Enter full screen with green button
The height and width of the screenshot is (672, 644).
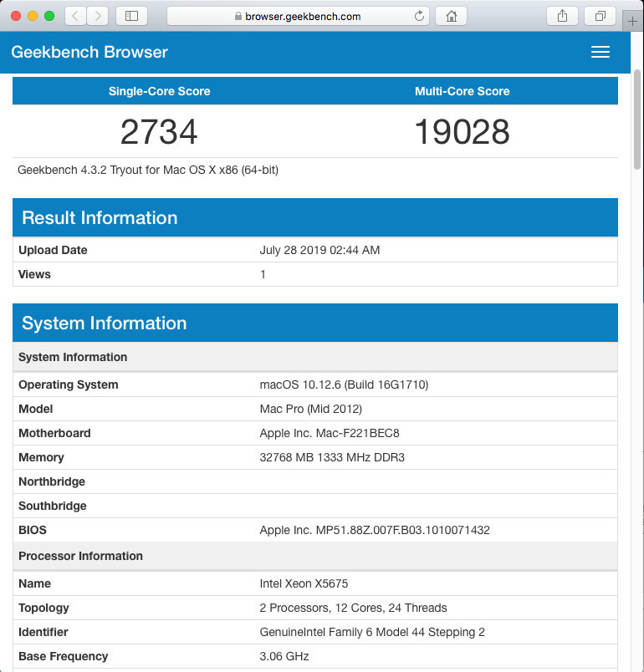pyautogui.click(x=49, y=16)
